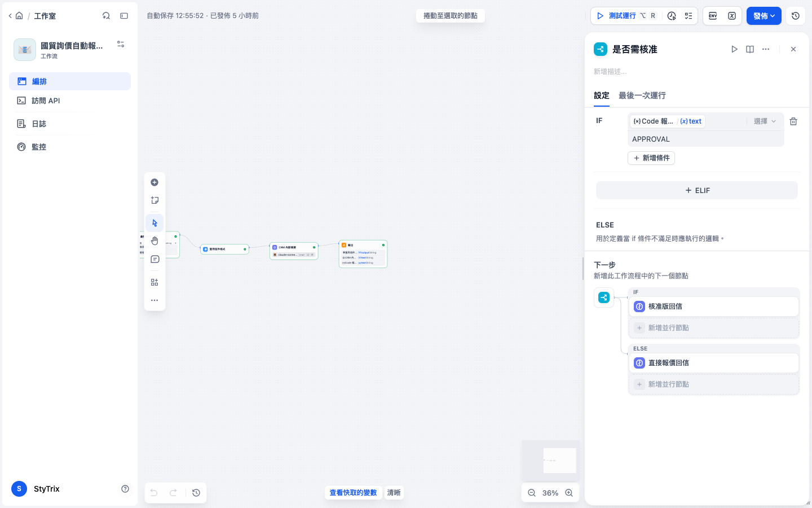Click the APPROVAL value field

(x=706, y=139)
